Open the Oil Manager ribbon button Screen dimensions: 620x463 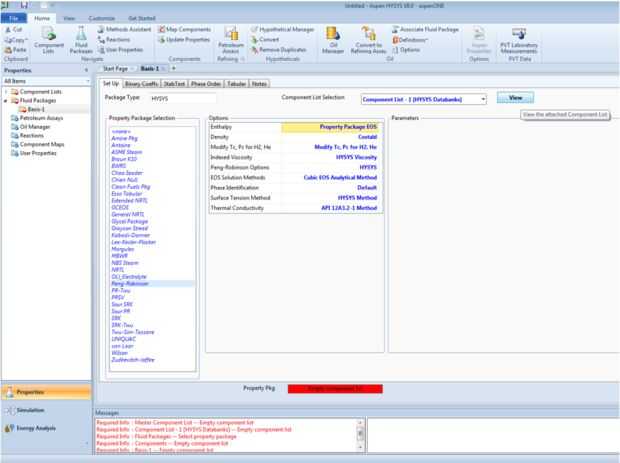pos(333,40)
